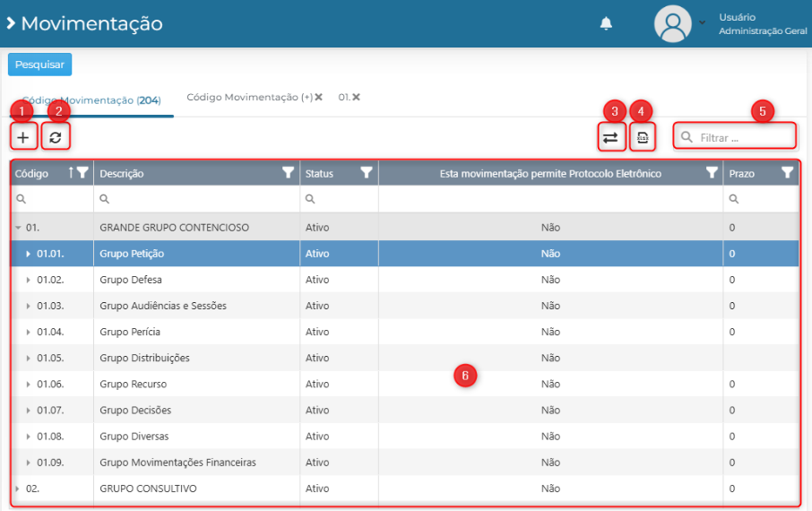Click the refresh icon in the toolbar

tap(56, 137)
